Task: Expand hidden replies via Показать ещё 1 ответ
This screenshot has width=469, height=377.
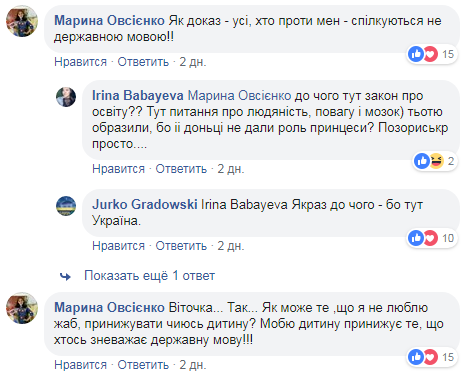Action: pyautogui.click(x=149, y=276)
